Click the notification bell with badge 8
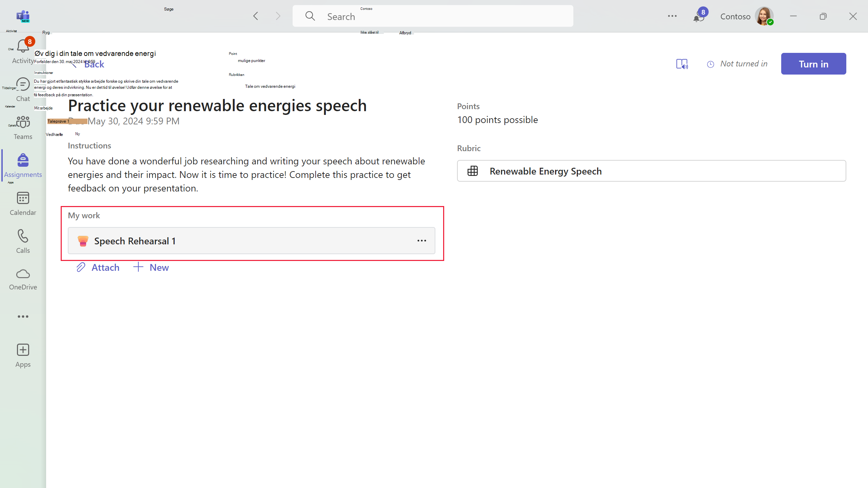This screenshot has width=868, height=488. click(699, 16)
